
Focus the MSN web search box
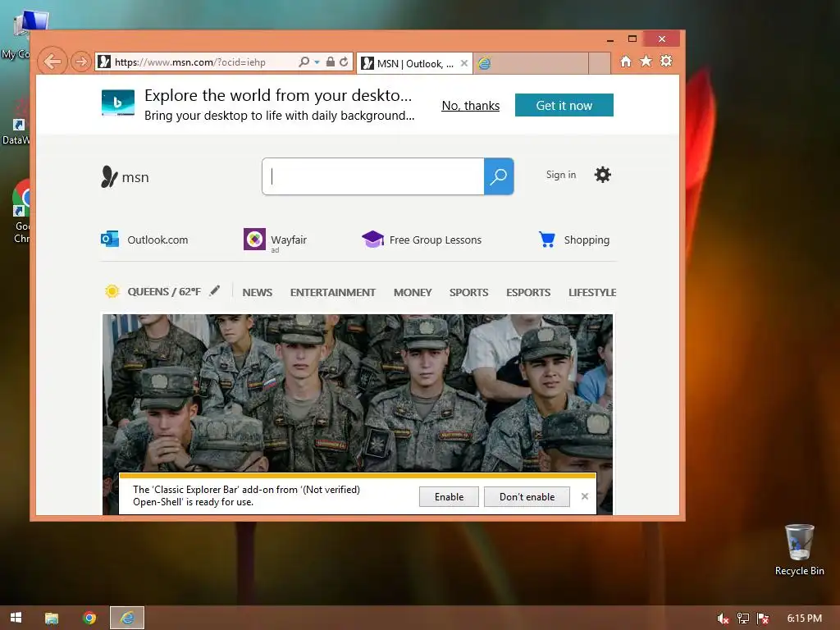click(373, 176)
